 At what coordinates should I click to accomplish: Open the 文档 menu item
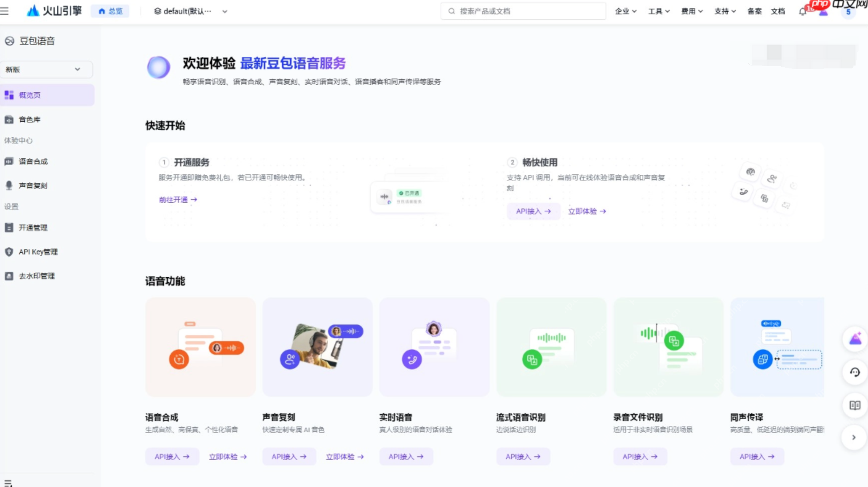777,11
